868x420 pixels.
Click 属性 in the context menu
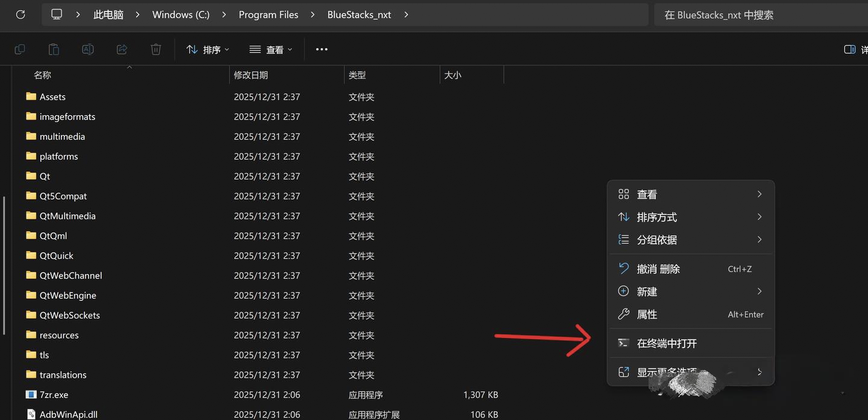point(646,314)
